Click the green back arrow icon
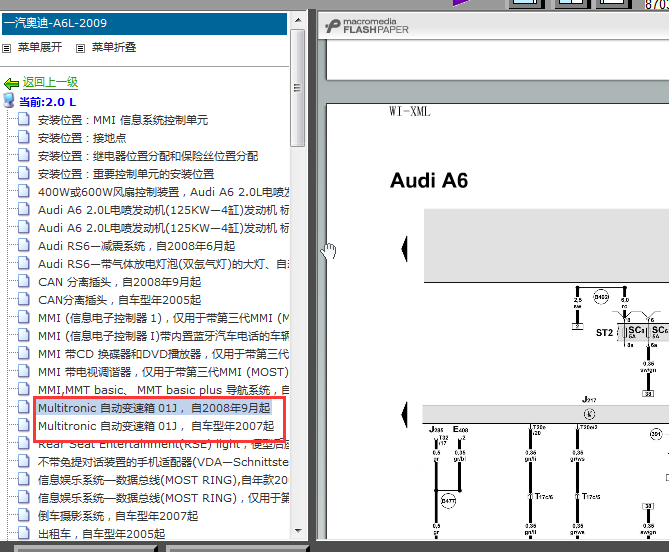Screen dimensions: 669x552 coord(11,83)
